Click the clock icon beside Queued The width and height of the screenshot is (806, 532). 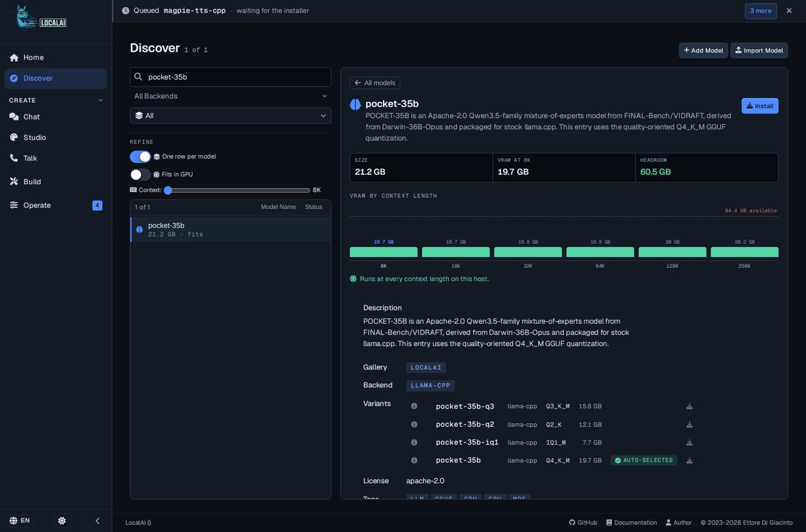pos(126,11)
